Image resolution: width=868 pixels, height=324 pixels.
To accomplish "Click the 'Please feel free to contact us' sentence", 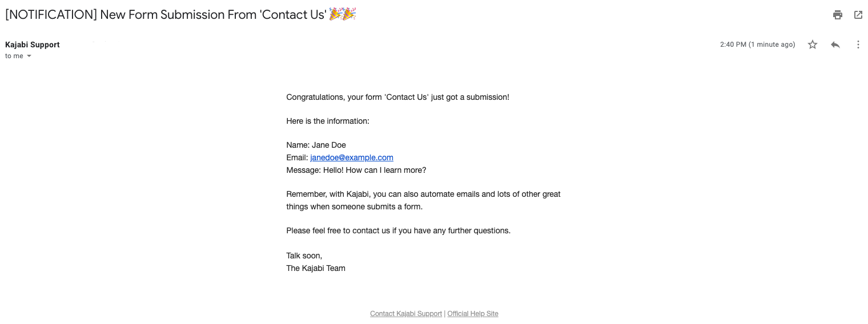I will pyautogui.click(x=398, y=230).
